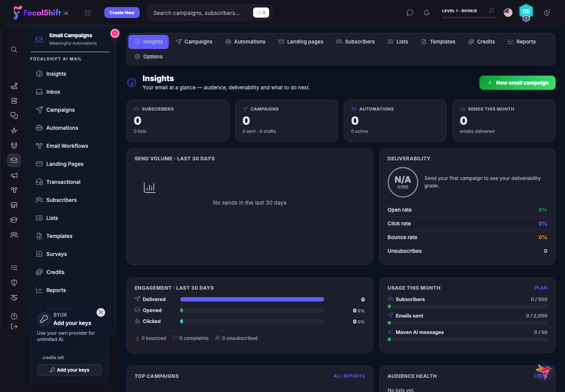Image resolution: width=565 pixels, height=392 pixels.
Task: Dismiss the BYOK Add your keys card
Action: 101,312
